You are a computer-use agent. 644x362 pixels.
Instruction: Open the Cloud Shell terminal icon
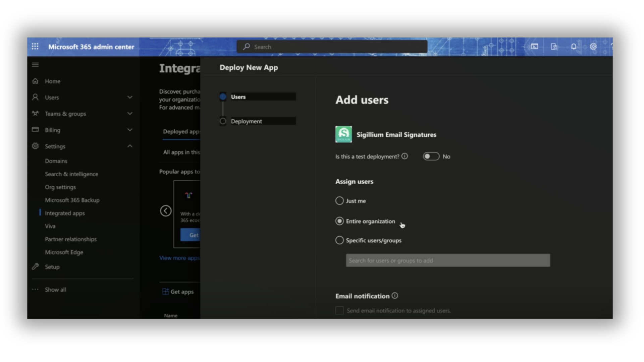point(535,47)
